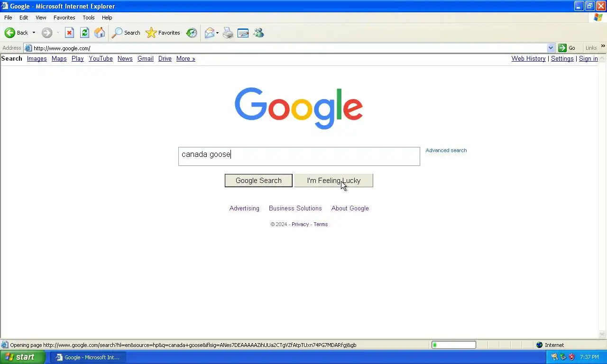607x364 pixels.
Task: Open the Favorites star button
Action: [163, 33]
